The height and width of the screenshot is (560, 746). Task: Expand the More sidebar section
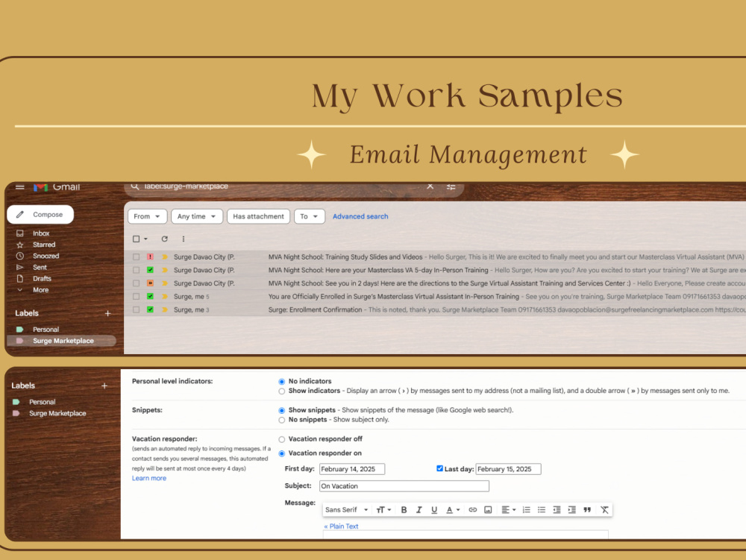coord(40,290)
